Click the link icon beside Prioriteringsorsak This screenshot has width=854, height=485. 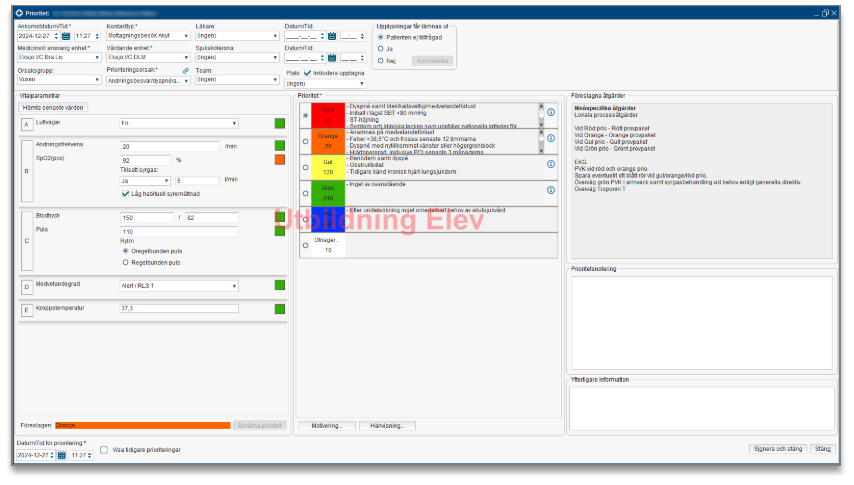pyautogui.click(x=185, y=71)
